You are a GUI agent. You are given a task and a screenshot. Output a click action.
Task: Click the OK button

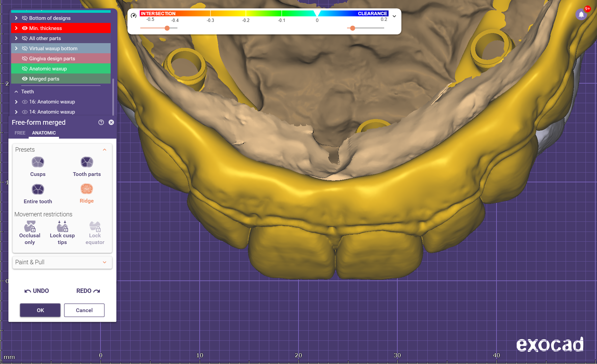[x=40, y=310]
